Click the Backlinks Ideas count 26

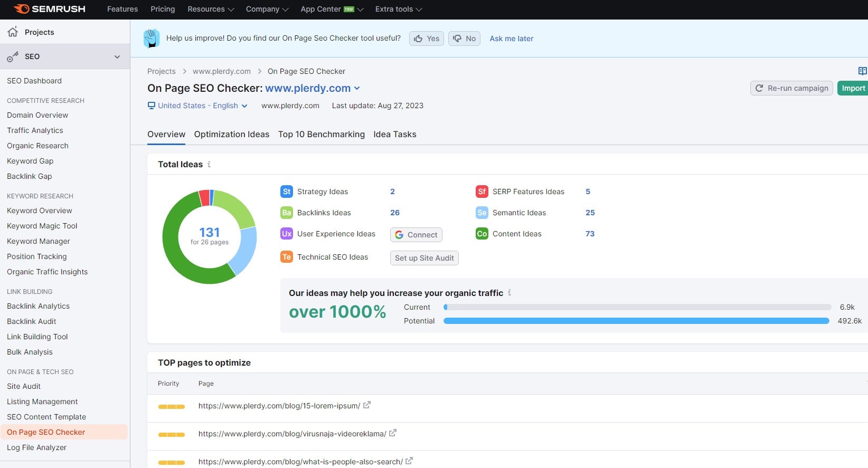395,213
